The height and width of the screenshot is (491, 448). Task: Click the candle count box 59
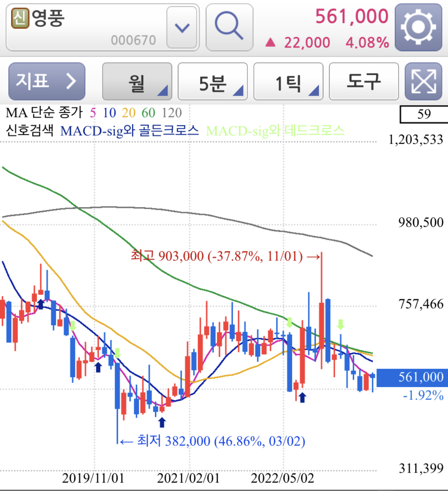424,114
